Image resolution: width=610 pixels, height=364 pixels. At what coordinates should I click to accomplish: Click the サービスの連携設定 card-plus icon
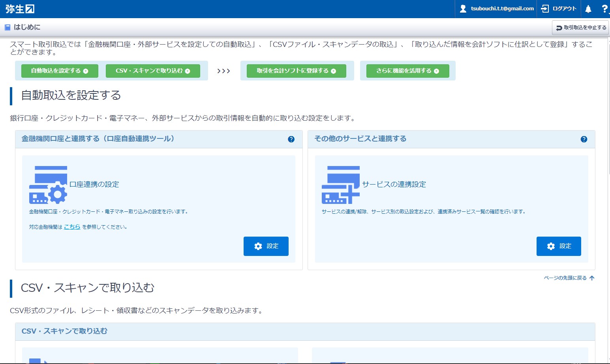coord(341,185)
